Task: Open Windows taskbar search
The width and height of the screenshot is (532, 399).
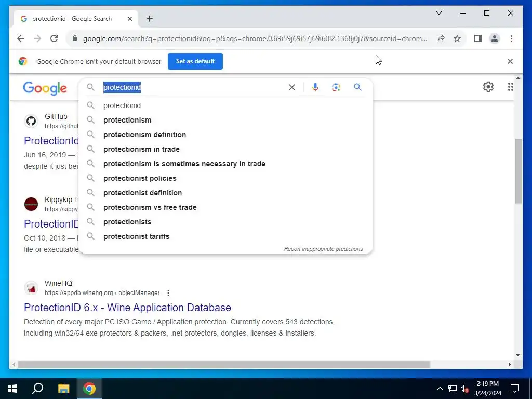Action: point(37,389)
